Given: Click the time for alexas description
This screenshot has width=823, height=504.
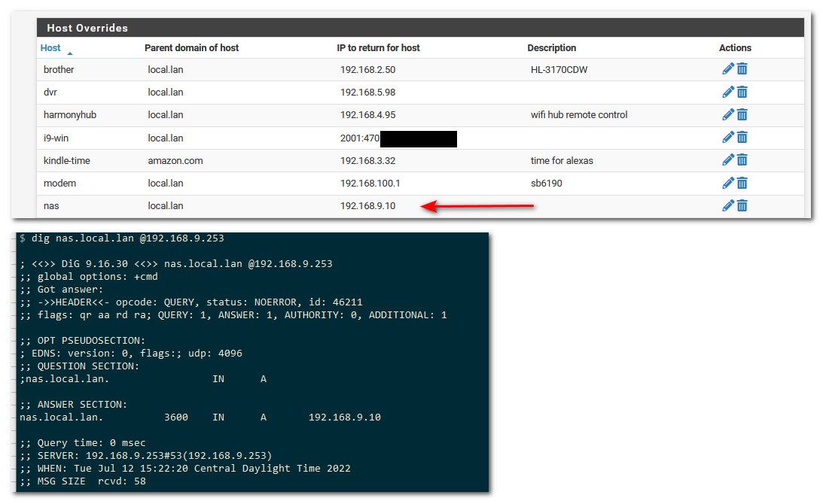Looking at the screenshot, I should pyautogui.click(x=562, y=160).
